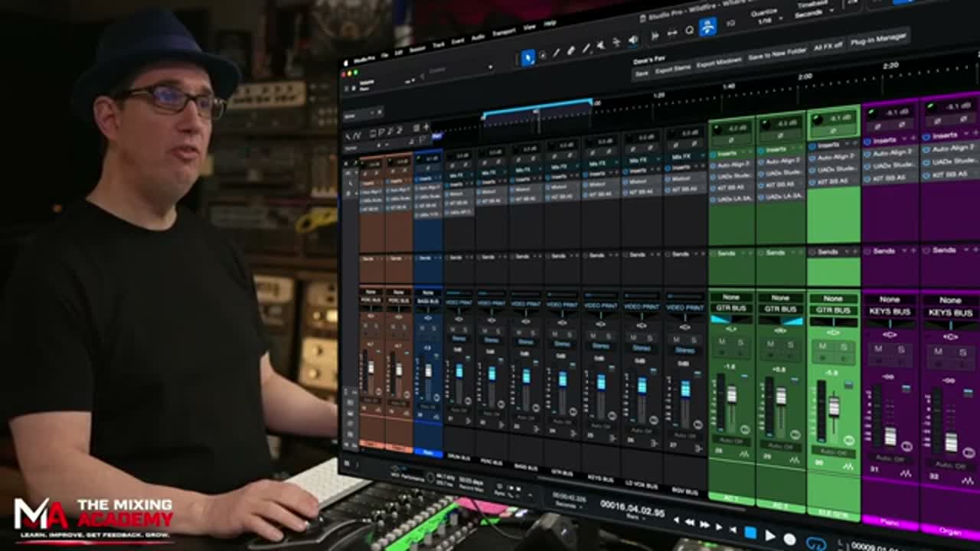The image size is (980, 551).
Task: Open the Plug-in Manager button
Action: [x=878, y=38]
